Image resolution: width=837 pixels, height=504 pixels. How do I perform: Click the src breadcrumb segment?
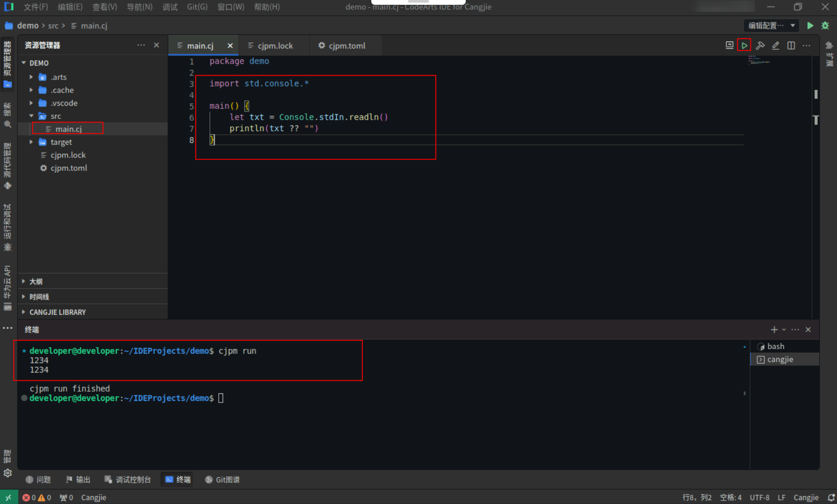click(53, 26)
